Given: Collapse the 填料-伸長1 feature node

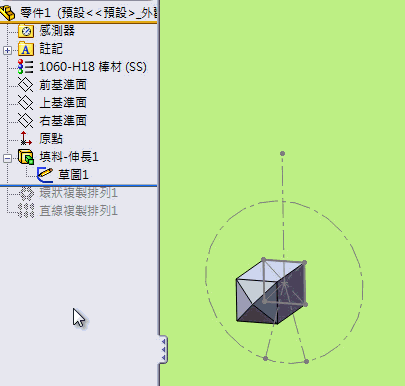Looking at the screenshot, I should tap(7, 158).
